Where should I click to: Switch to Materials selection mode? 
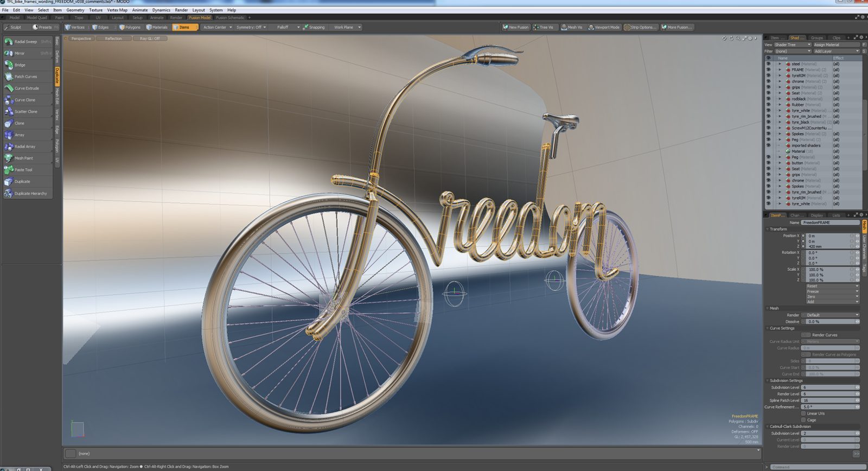click(157, 27)
